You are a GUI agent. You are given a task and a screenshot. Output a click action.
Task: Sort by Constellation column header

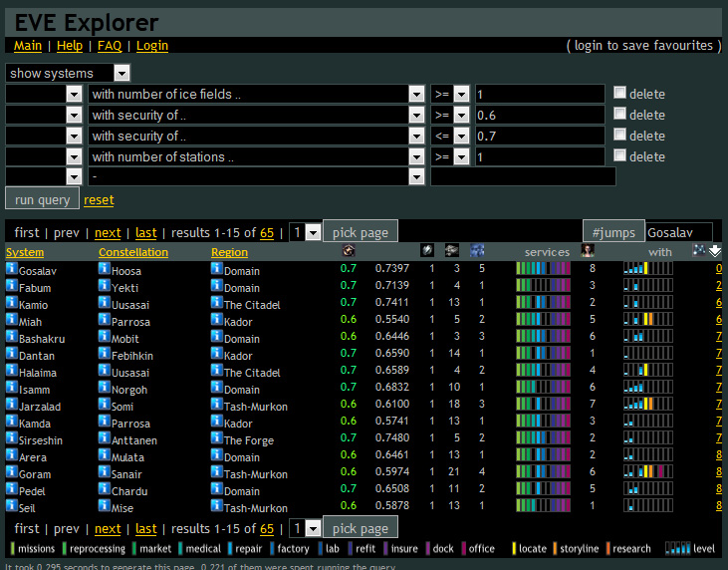pyautogui.click(x=133, y=252)
